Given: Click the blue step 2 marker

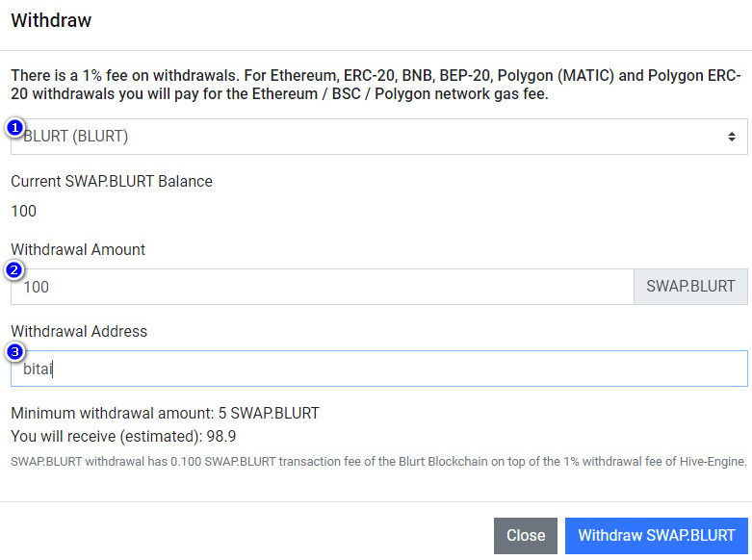Looking at the screenshot, I should [x=14, y=270].
